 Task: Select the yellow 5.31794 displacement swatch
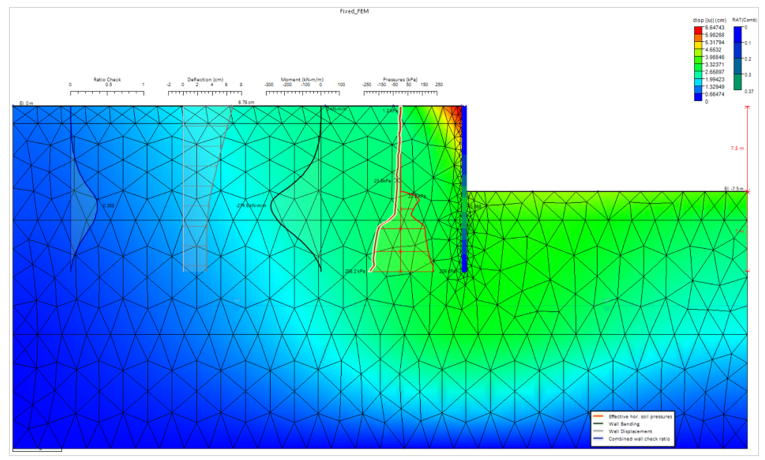click(x=699, y=44)
